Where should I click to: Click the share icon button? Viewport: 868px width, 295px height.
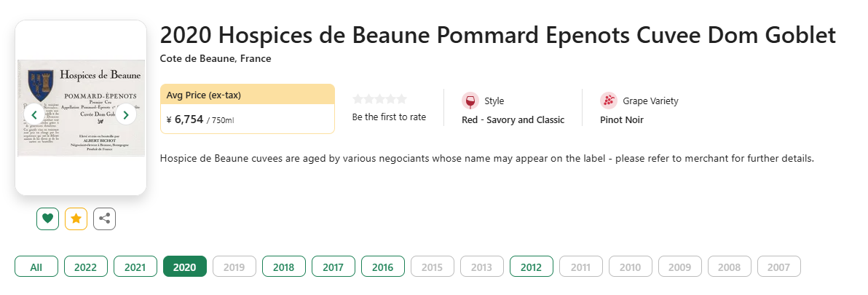104,219
